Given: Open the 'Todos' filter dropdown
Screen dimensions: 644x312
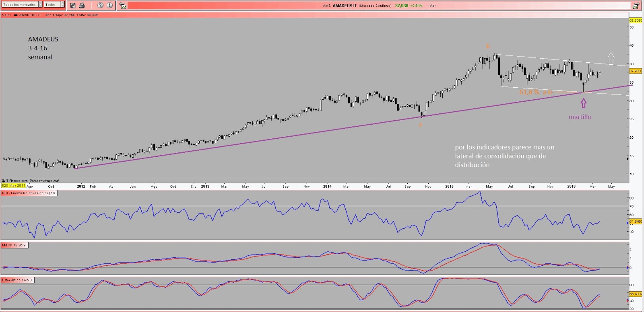Looking at the screenshot, I should coord(54,4).
